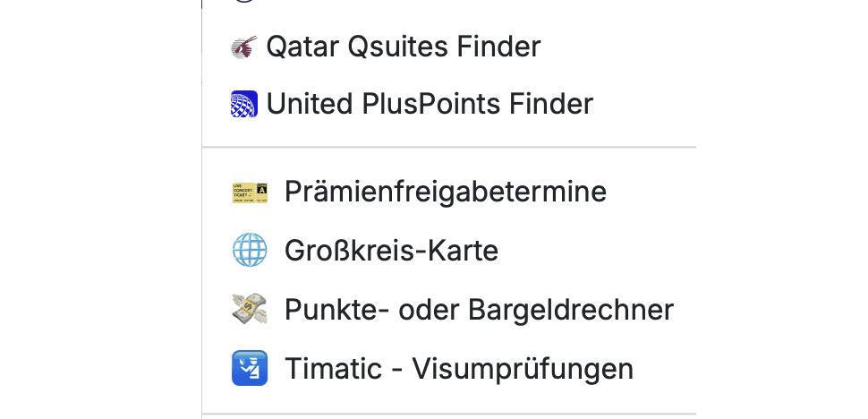The height and width of the screenshot is (419, 868).
Task: Open the Großkreis-Karte menu item
Action: coord(391,251)
